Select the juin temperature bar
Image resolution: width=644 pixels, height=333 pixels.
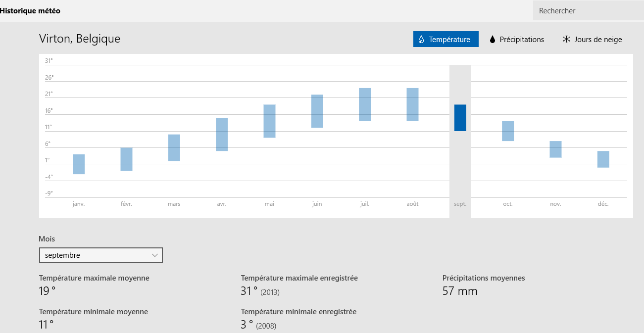tap(317, 111)
